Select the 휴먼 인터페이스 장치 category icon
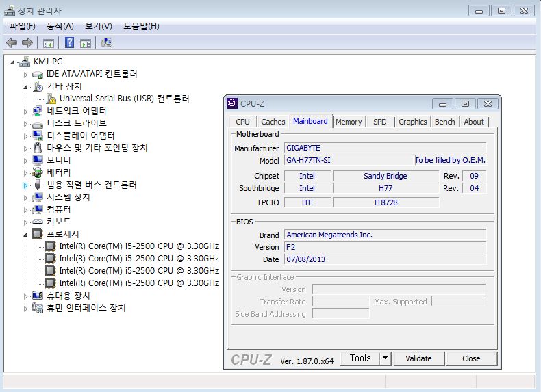541x392 pixels. pyautogui.click(x=37, y=308)
